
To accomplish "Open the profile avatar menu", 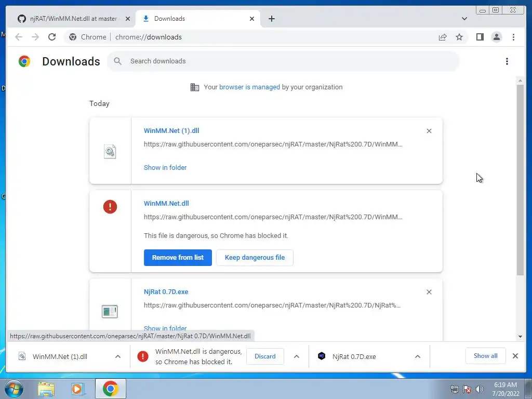I will 496,37.
